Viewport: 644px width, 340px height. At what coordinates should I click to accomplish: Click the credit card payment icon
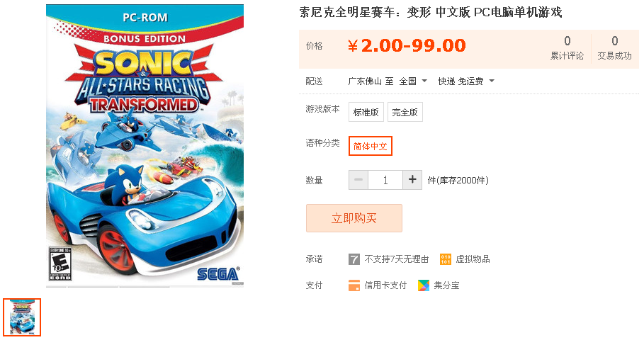(x=354, y=285)
